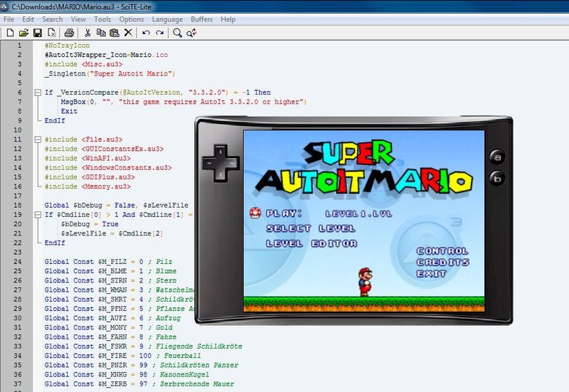Click '#AutoIt3Wrapper_Icon=Mario.ico' on line 2
Screen dimensions: 569x392
click(106, 55)
